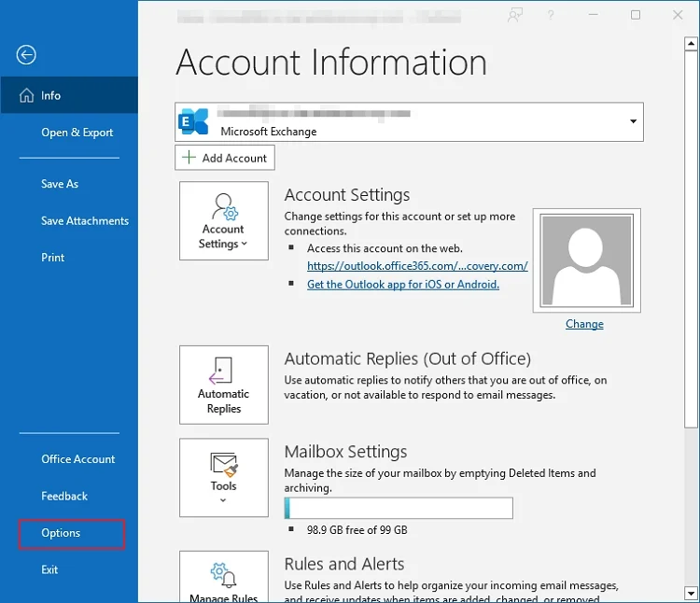700x603 pixels.
Task: Click the Microsoft Exchange account icon
Action: click(193, 121)
